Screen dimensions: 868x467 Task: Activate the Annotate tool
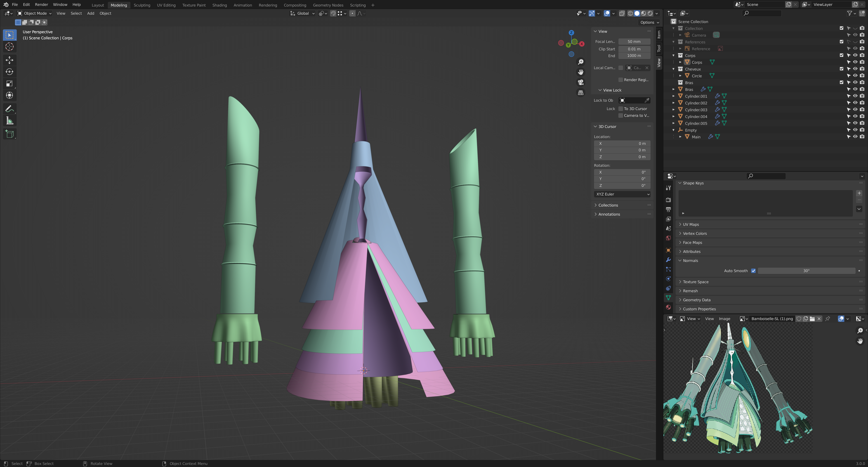[9, 109]
